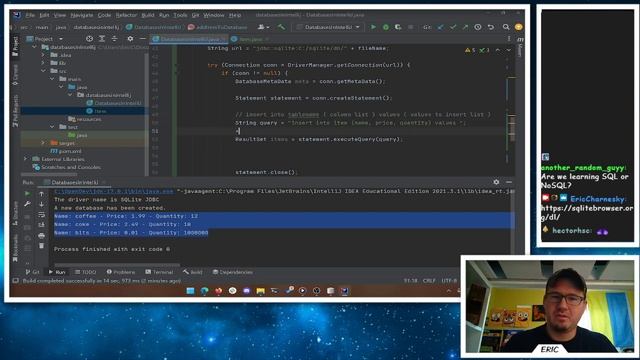Open the Terminal tool window tab

(159, 272)
